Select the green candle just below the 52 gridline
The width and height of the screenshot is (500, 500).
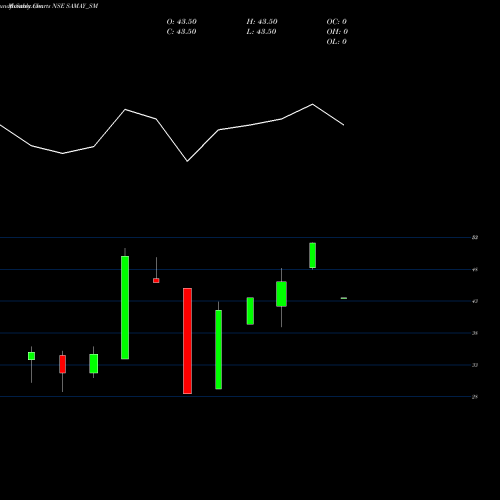tap(313, 255)
